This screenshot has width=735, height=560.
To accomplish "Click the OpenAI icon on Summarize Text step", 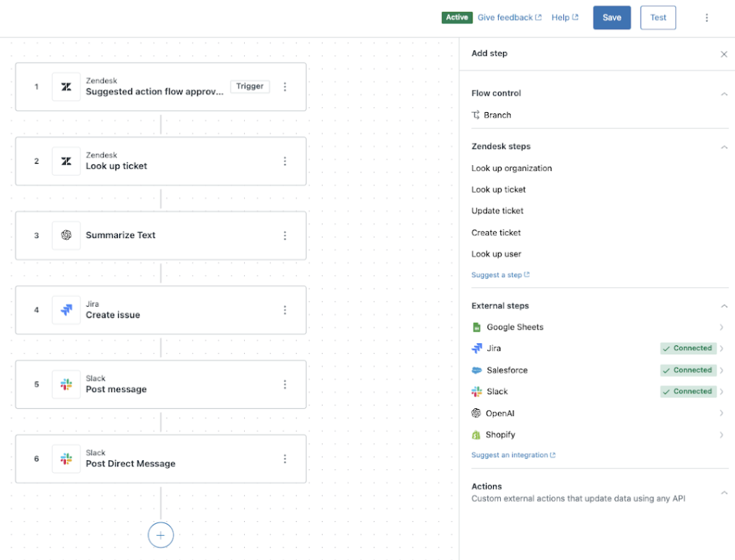I will [66, 235].
